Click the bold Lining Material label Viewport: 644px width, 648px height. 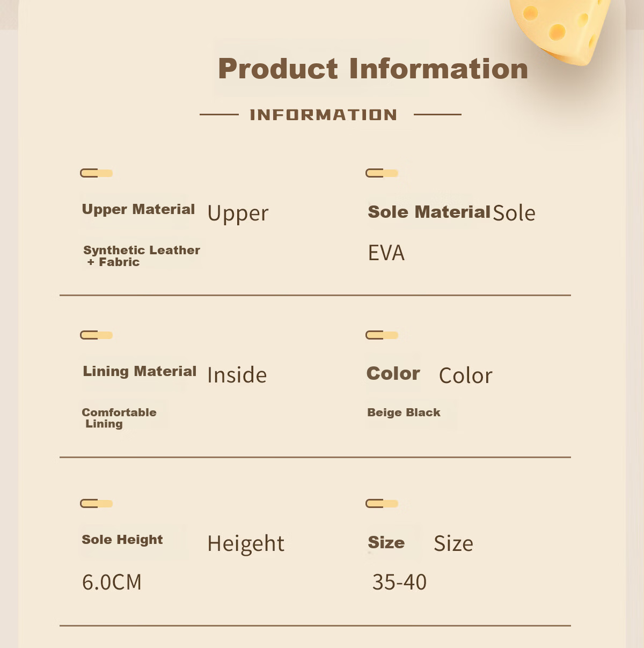140,371
